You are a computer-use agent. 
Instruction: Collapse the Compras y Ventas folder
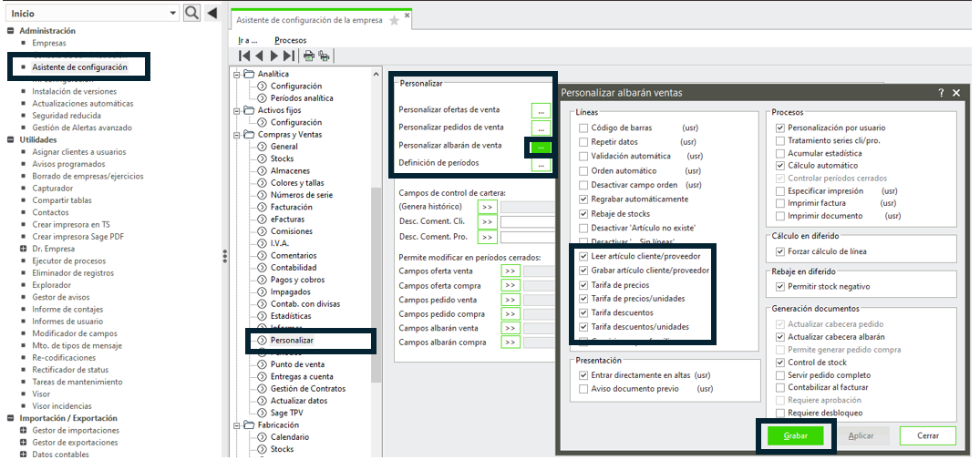coord(236,135)
